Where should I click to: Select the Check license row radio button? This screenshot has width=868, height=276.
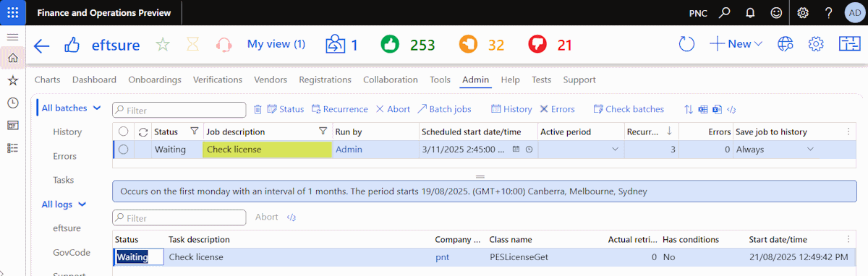(123, 150)
